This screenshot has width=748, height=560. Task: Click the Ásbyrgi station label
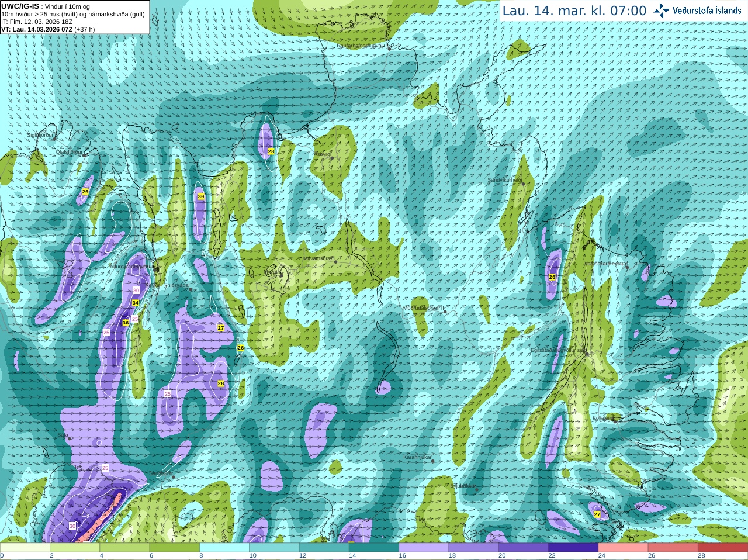323,154
